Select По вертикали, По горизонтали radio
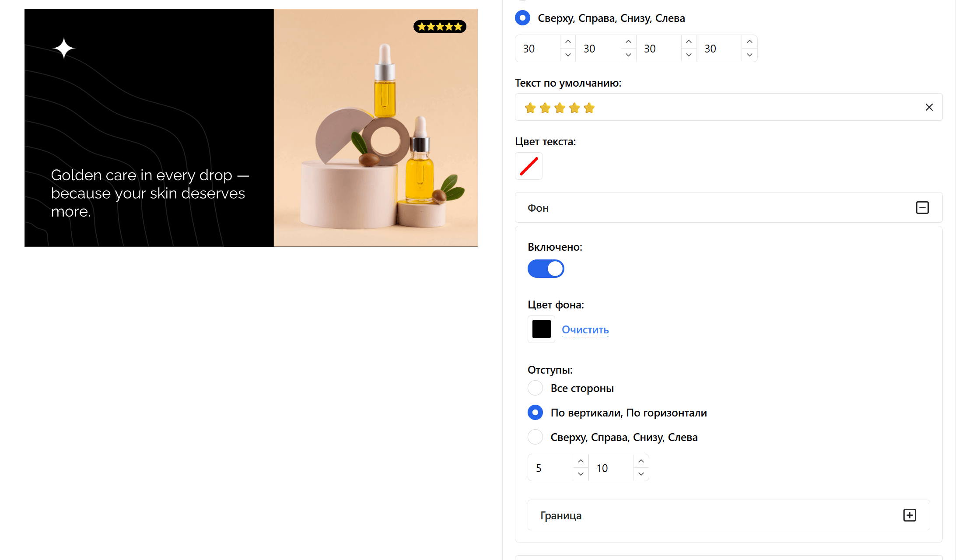 tap(535, 413)
